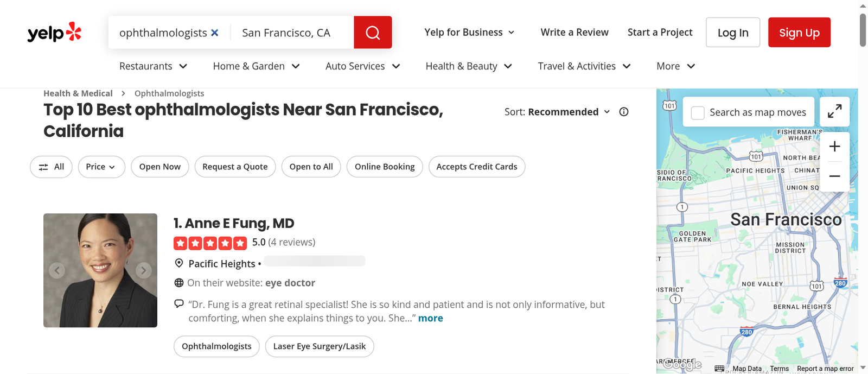Click the Log In button
Viewport: 868px width, 374px height.
(x=733, y=33)
